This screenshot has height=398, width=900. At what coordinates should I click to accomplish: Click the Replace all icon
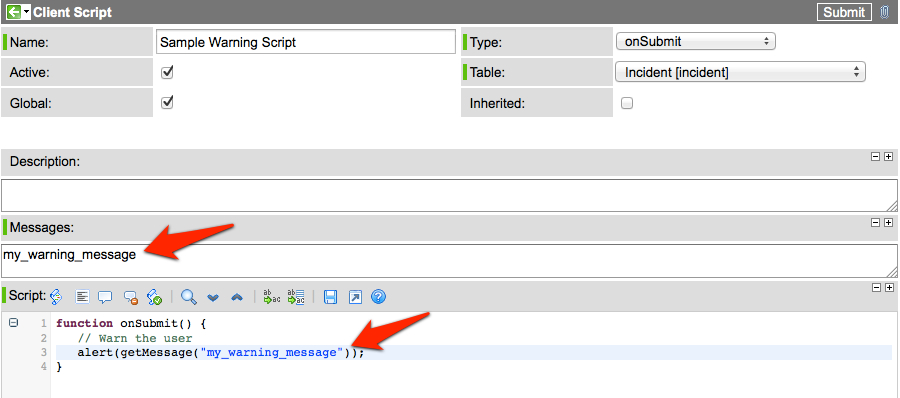click(296, 296)
